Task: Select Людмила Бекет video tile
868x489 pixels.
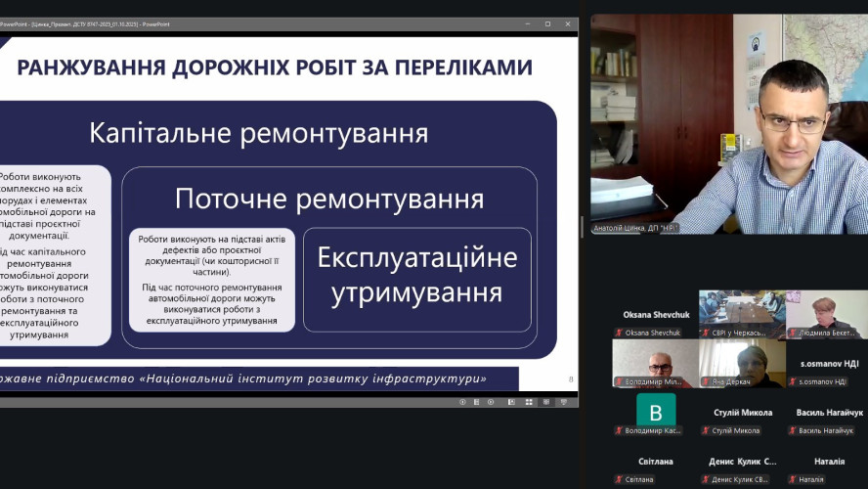Action: coord(824,313)
